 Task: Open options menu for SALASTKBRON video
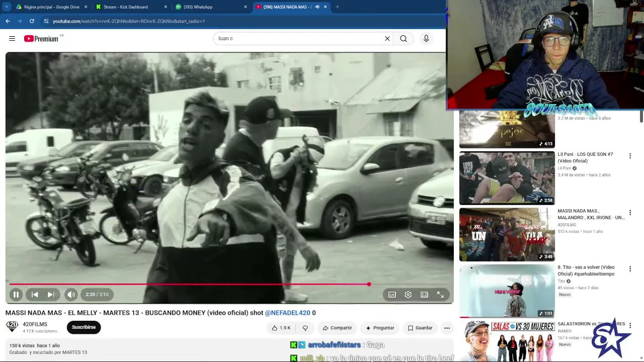point(630,325)
